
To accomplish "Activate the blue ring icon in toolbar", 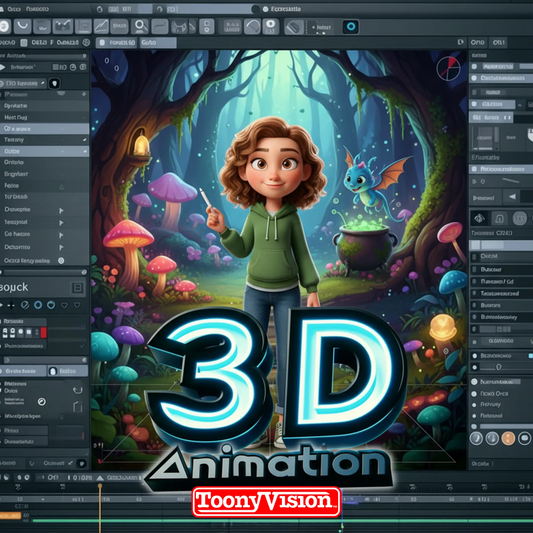I will 351,27.
